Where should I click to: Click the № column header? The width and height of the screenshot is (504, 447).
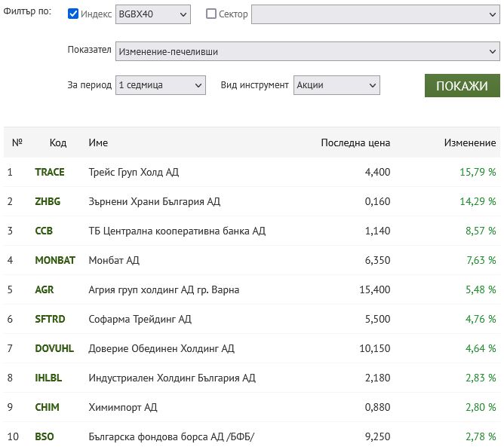[17, 142]
